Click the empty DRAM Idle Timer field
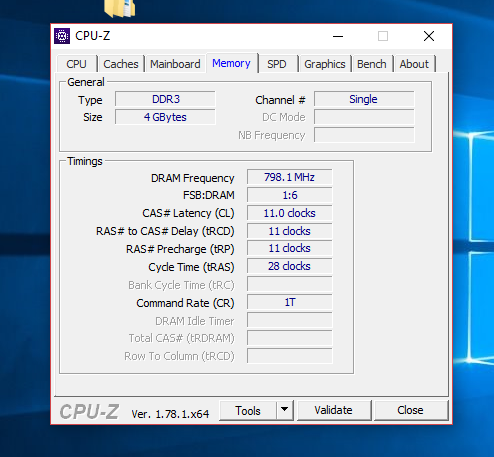 click(x=290, y=320)
